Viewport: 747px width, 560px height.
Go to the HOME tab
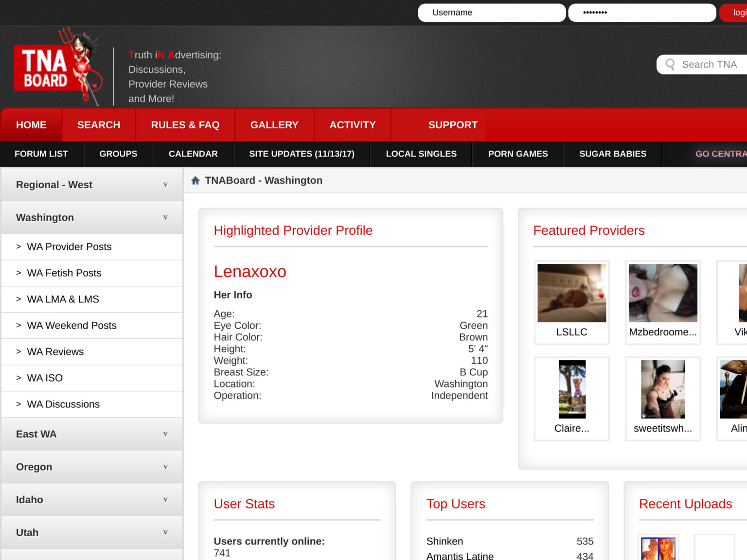31,125
